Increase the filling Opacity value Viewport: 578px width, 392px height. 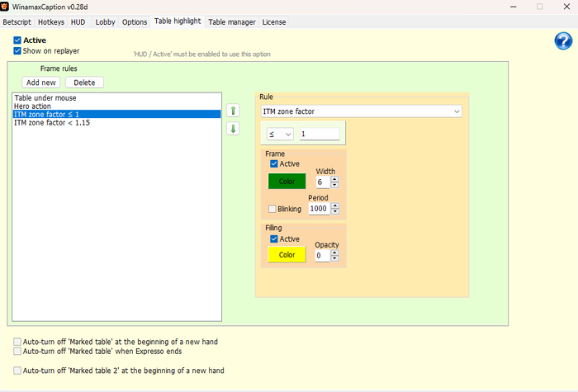(x=334, y=253)
